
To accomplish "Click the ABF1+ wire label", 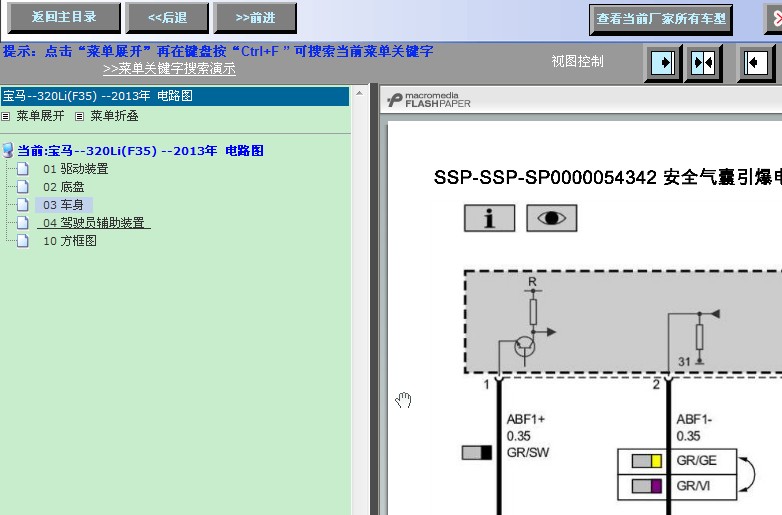I will (x=526, y=419).
